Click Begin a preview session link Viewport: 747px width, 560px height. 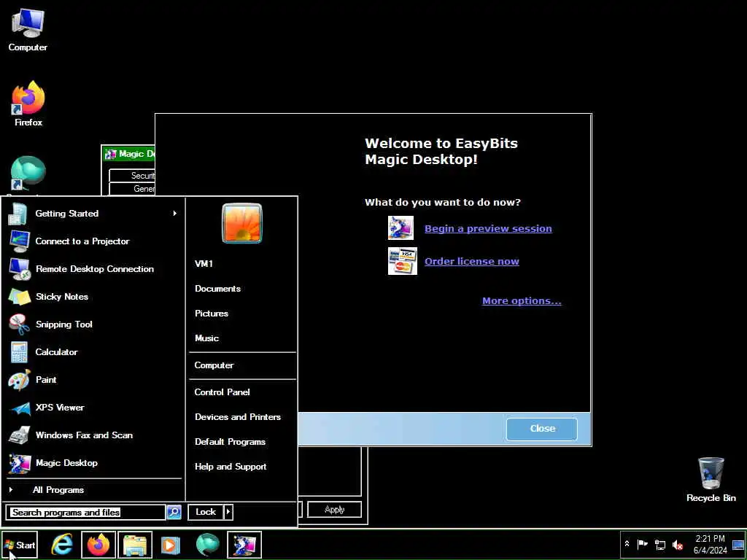(x=488, y=228)
